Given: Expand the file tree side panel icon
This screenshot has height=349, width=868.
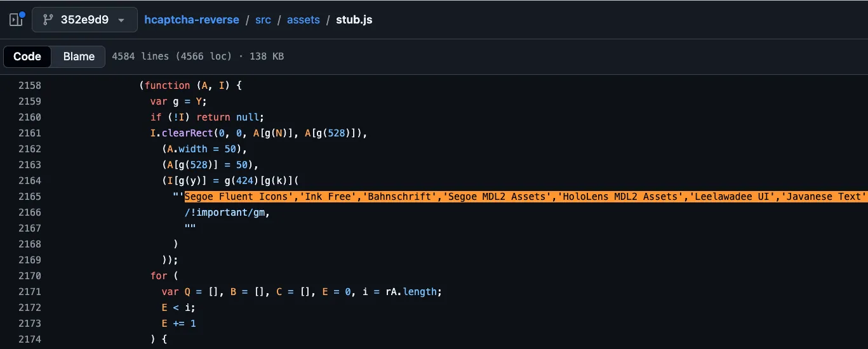Looking at the screenshot, I should point(16,20).
